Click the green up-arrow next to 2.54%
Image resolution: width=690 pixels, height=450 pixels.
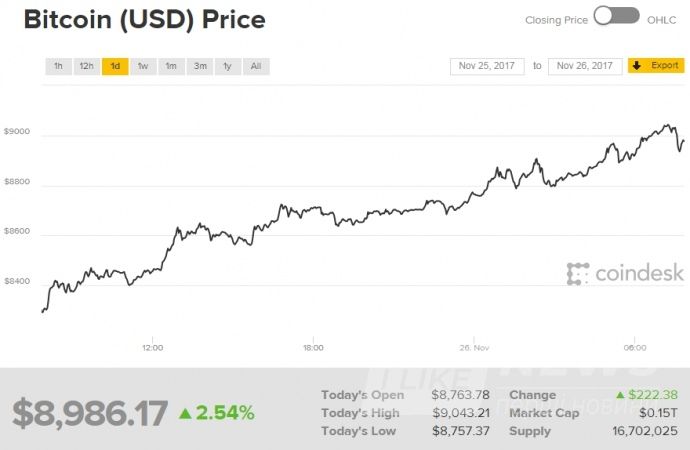(185, 412)
